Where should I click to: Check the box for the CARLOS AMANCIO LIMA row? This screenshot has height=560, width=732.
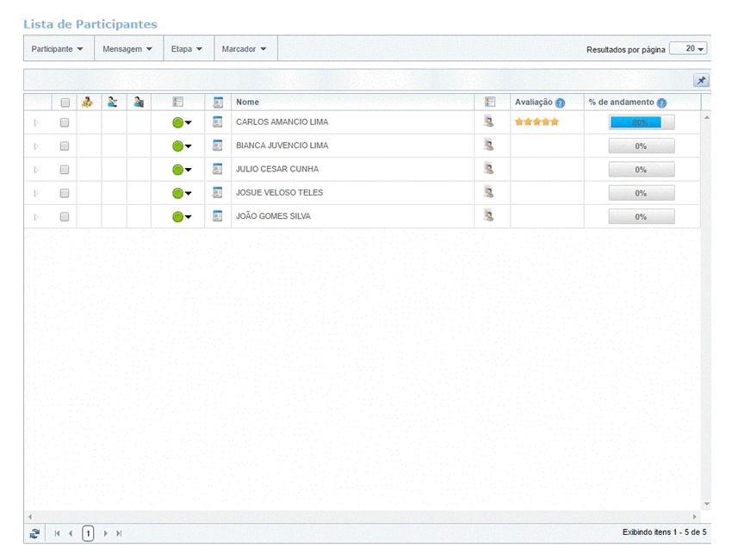pos(65,122)
